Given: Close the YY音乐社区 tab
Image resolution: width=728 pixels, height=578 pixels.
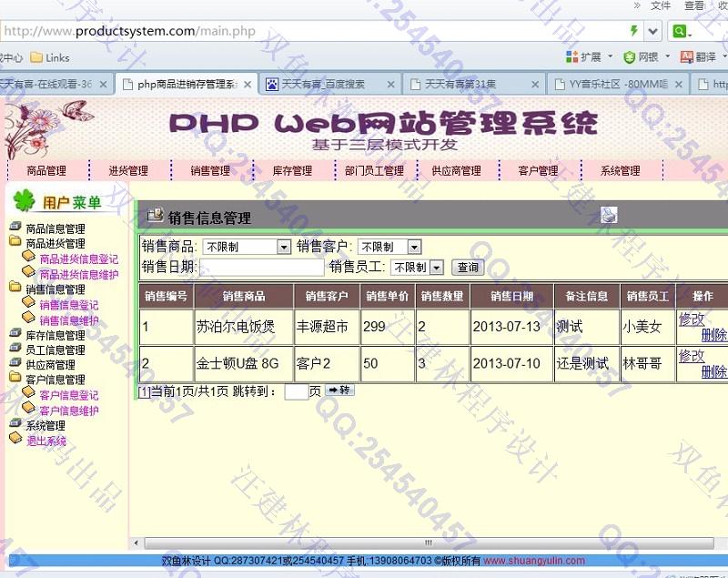Looking at the screenshot, I should (678, 85).
